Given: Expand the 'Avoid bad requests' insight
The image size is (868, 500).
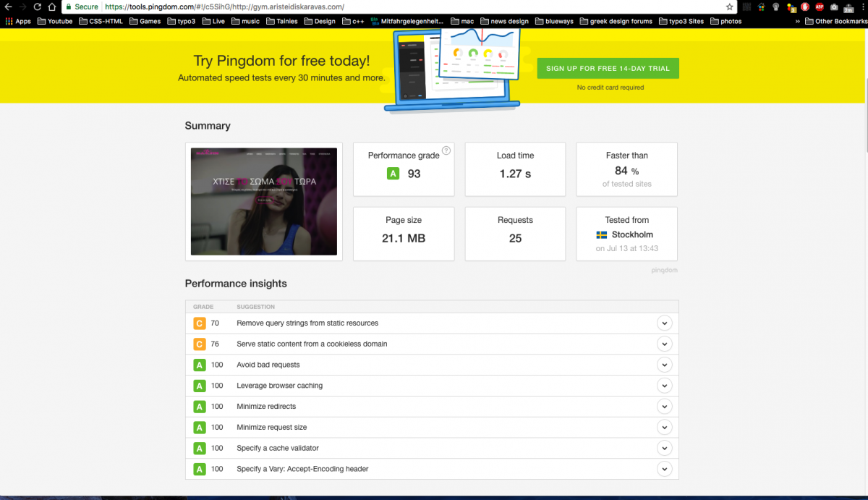Looking at the screenshot, I should (x=664, y=365).
